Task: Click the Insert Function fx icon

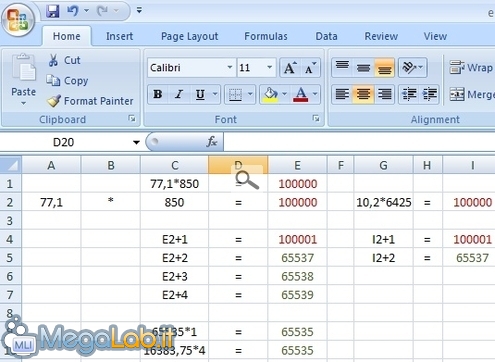Action: [211, 142]
